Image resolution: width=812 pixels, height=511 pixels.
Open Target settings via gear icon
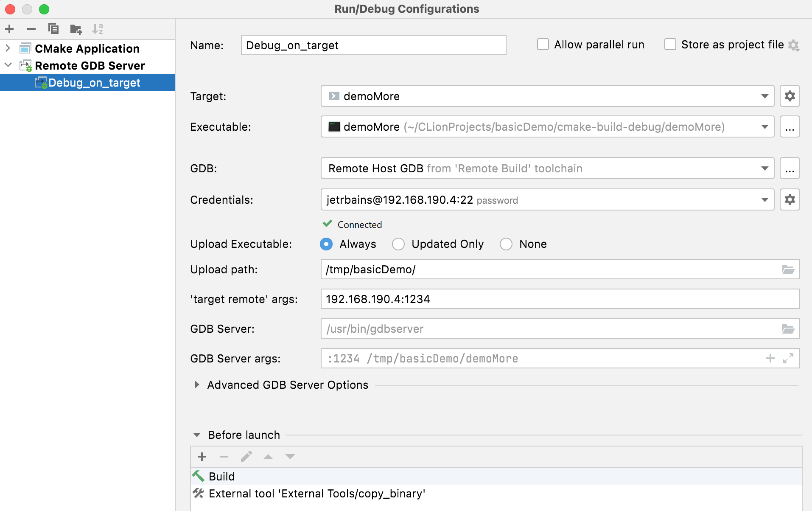click(790, 96)
